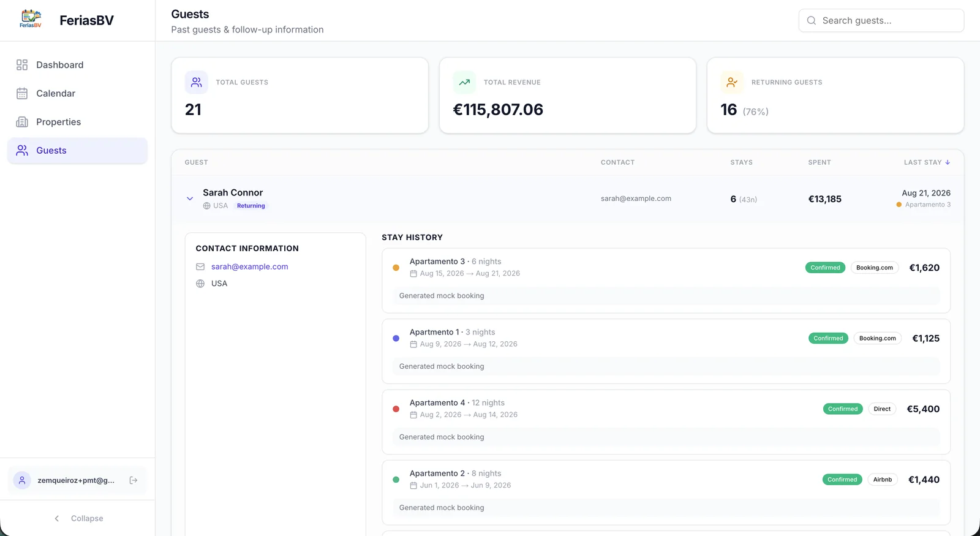
Task: Click the Properties building icon in sidebar
Action: tap(22, 122)
